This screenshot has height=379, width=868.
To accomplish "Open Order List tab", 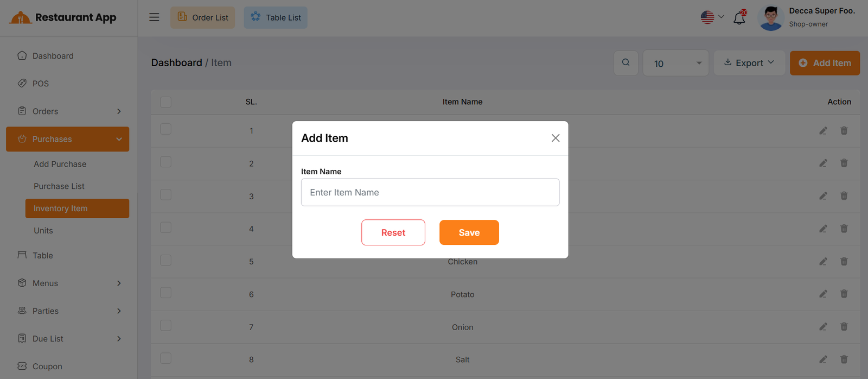I will (202, 18).
